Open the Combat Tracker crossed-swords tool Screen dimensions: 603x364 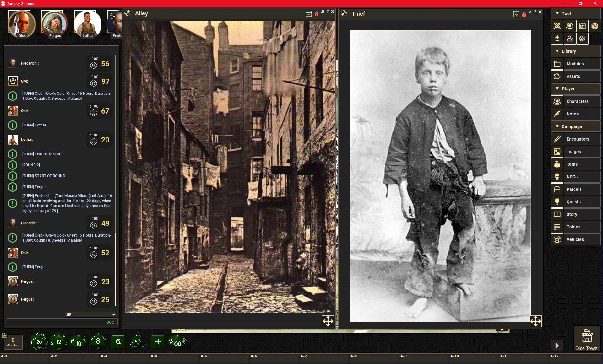(557, 26)
